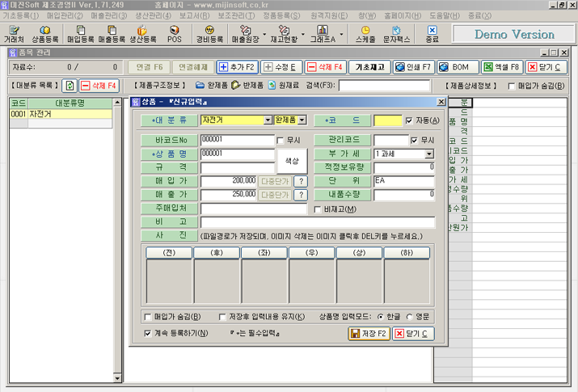Open 도움말(H) menu
Screen dimensions: 578x392
(x=445, y=16)
